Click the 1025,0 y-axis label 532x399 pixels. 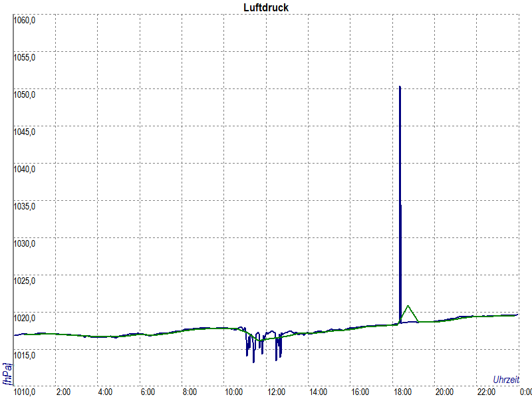coord(24,281)
